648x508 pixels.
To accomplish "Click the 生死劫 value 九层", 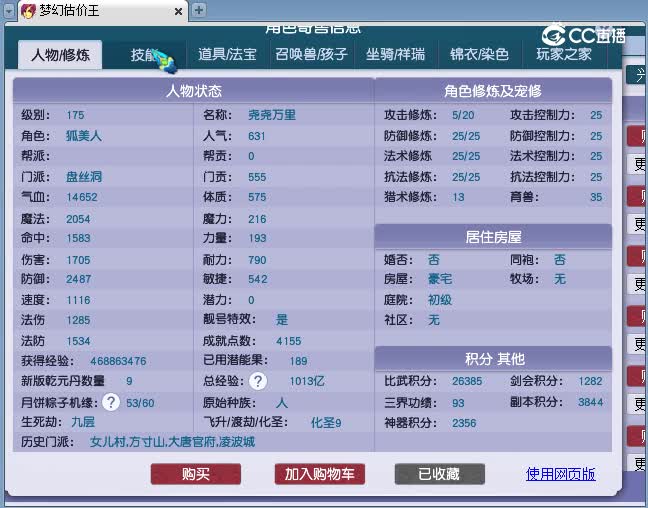I will point(83,422).
